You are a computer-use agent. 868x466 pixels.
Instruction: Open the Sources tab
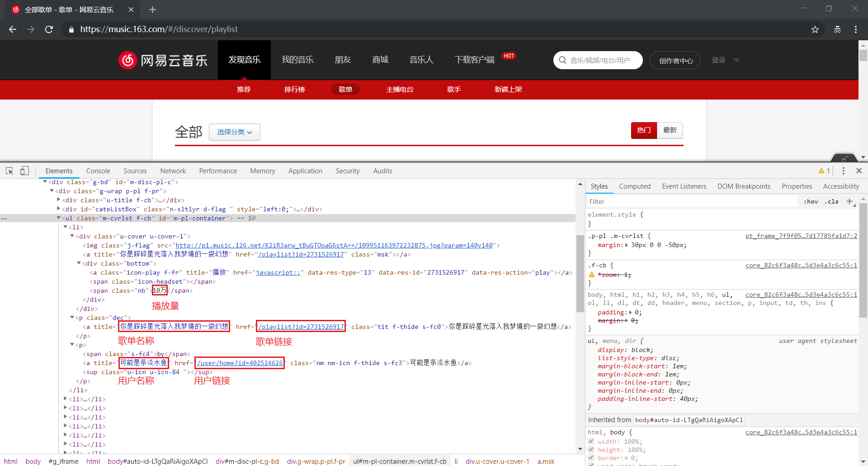coord(135,171)
